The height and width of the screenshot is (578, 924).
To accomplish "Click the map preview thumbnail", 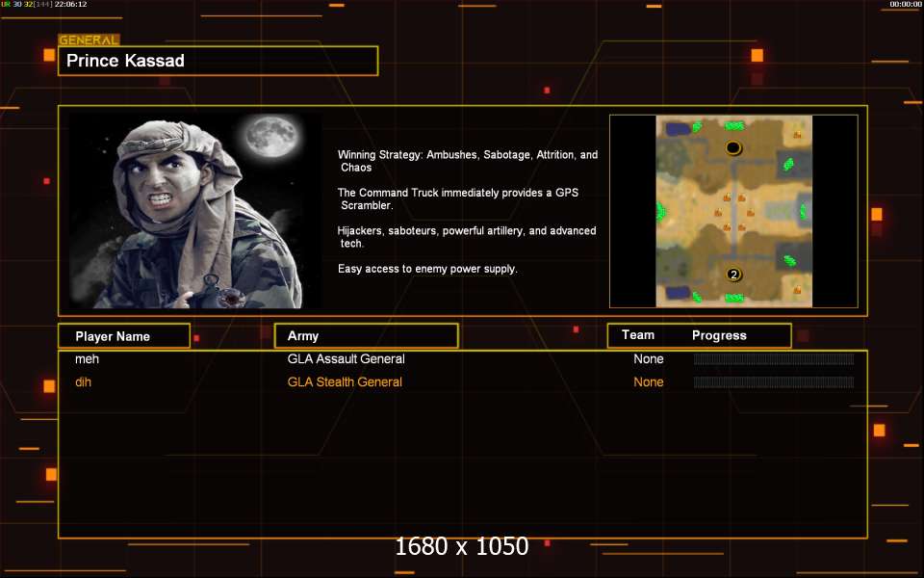I will [x=733, y=211].
